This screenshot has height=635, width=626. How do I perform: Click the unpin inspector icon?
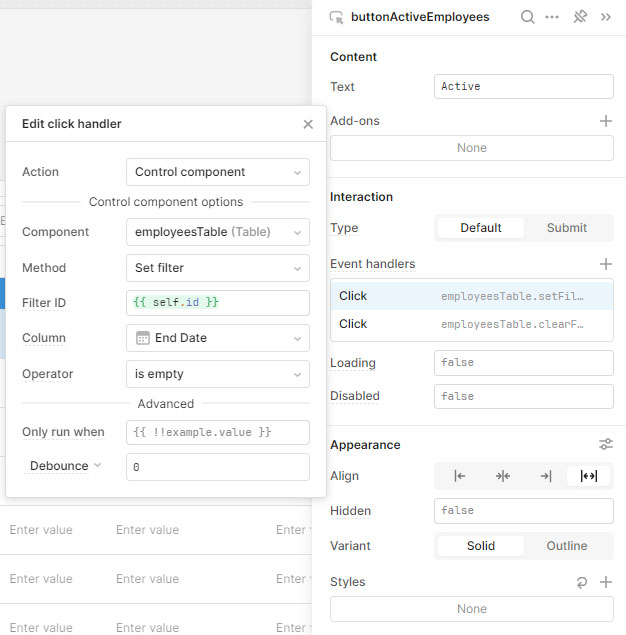point(579,17)
